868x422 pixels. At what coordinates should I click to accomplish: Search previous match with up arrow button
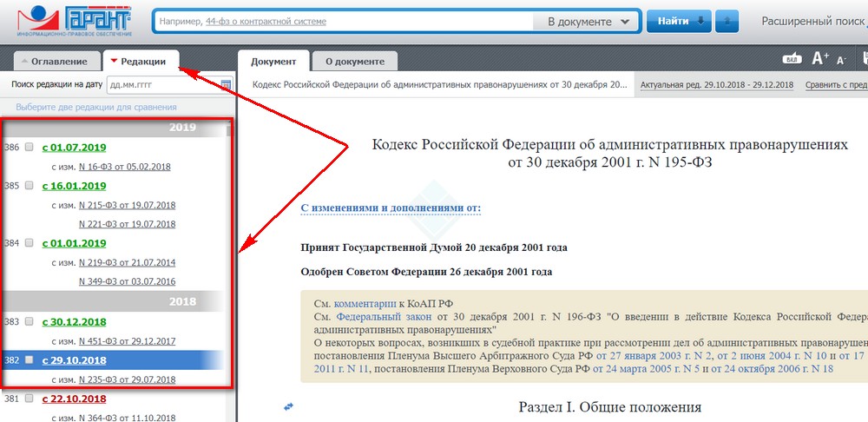point(727,21)
